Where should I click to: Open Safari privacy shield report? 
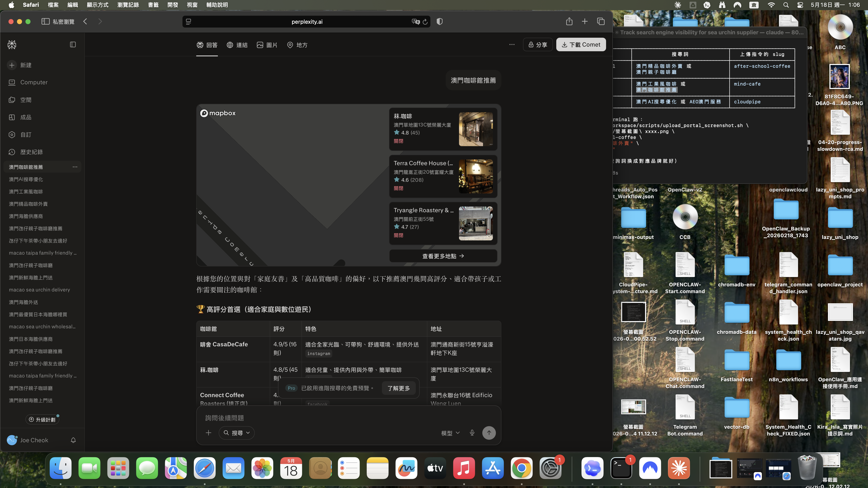pyautogui.click(x=440, y=22)
